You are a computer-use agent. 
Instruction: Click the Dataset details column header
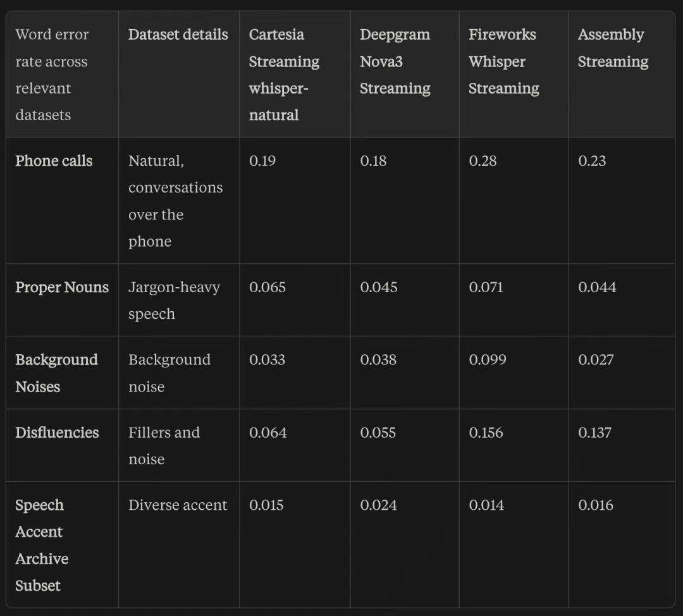tap(178, 34)
